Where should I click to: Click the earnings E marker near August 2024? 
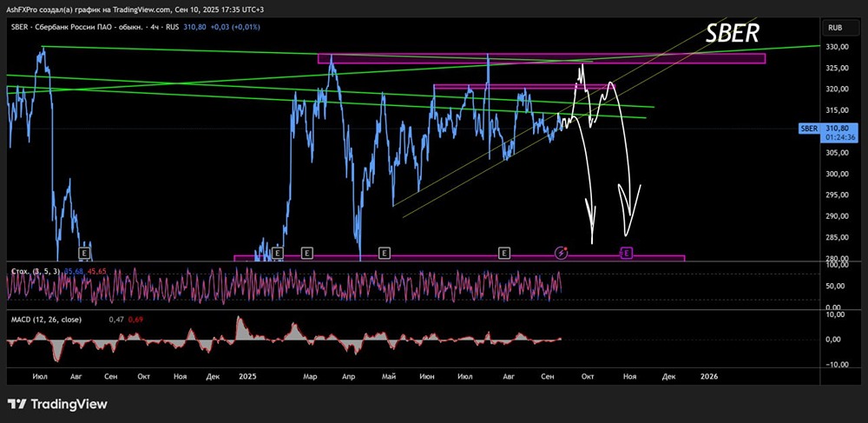[x=84, y=253]
